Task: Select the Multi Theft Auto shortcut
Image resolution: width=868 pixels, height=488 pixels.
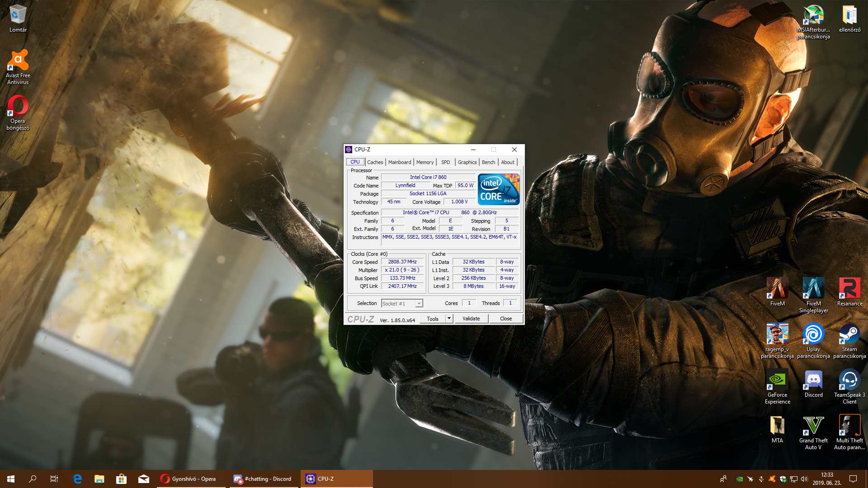Action: point(849,432)
